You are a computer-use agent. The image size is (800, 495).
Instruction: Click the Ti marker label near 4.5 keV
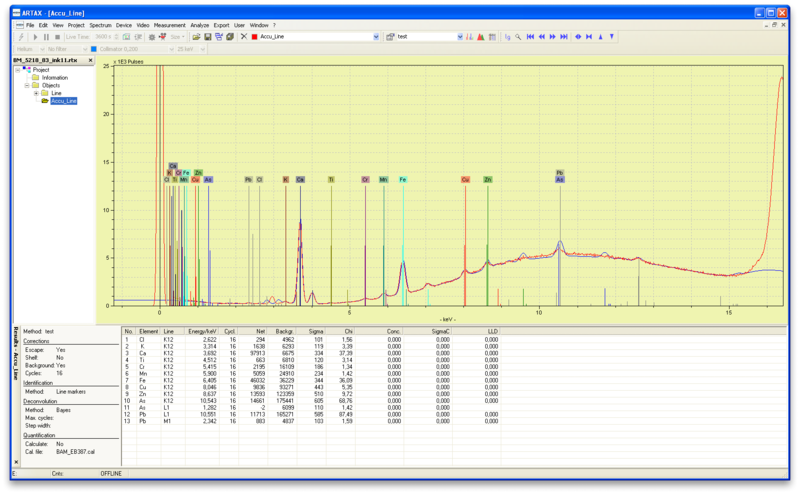(x=331, y=180)
